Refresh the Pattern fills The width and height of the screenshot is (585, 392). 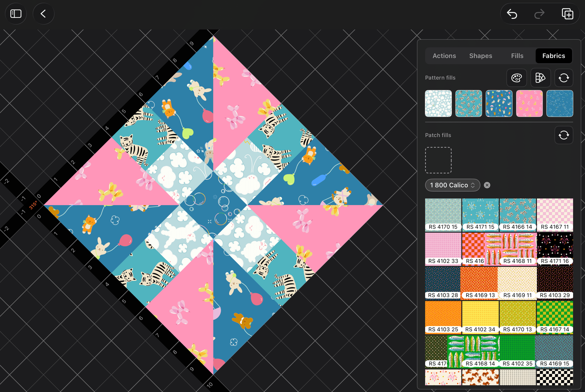pos(564,78)
